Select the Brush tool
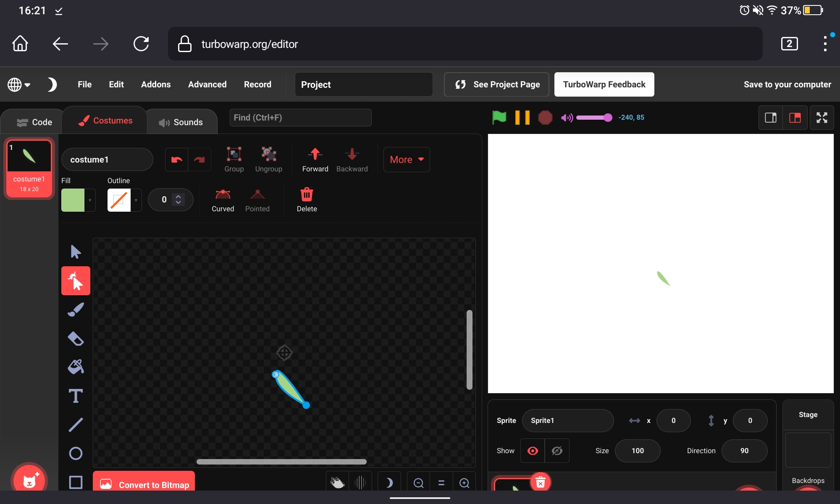This screenshot has height=504, width=840. tap(76, 310)
